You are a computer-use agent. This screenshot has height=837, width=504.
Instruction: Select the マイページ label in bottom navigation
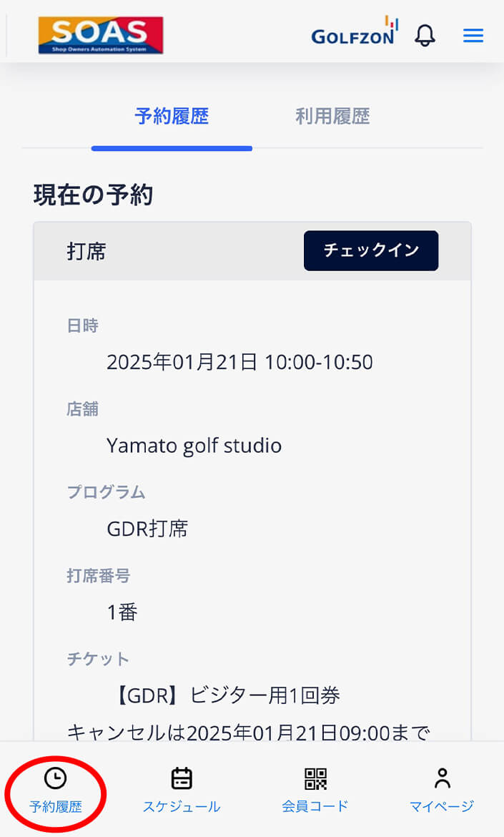(442, 806)
